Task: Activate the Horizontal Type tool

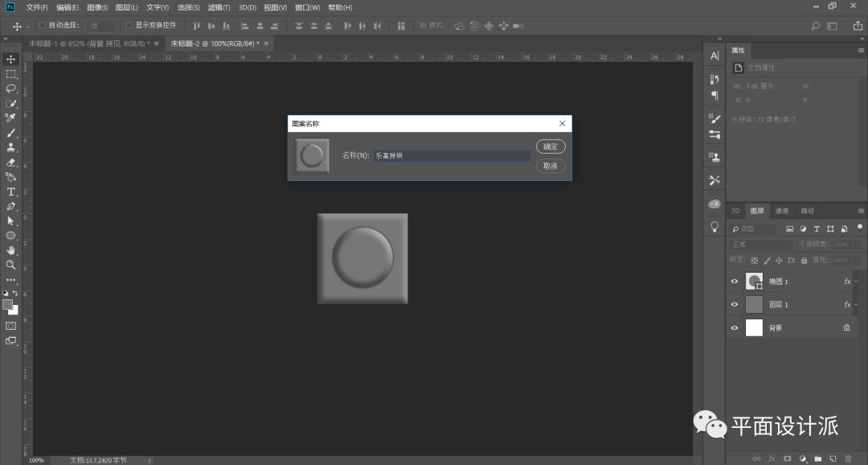Action: pos(11,191)
